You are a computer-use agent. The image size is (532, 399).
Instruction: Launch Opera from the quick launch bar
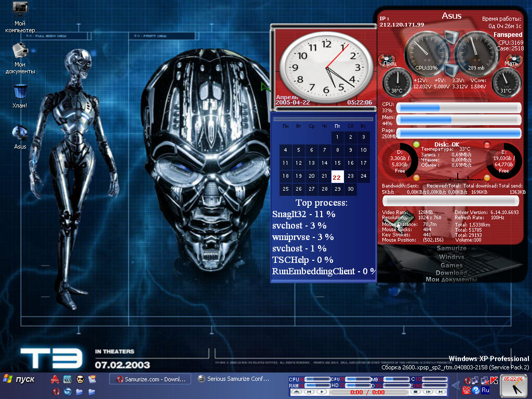(x=56, y=392)
